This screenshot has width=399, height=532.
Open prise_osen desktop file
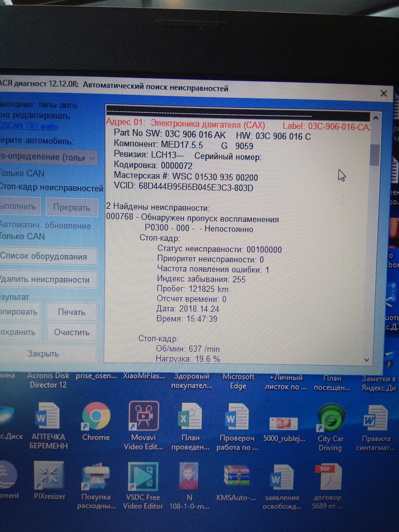96,376
